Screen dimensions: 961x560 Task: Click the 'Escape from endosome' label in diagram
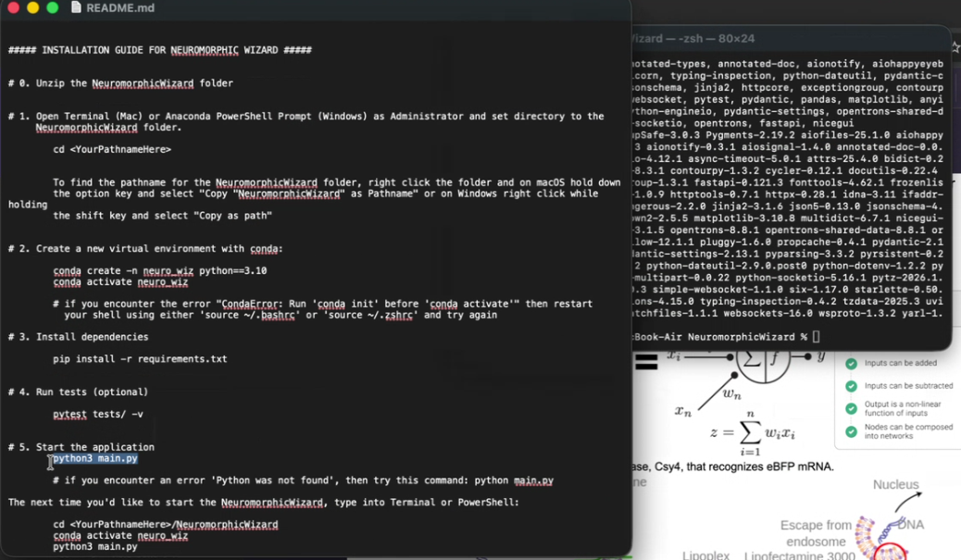(816, 534)
